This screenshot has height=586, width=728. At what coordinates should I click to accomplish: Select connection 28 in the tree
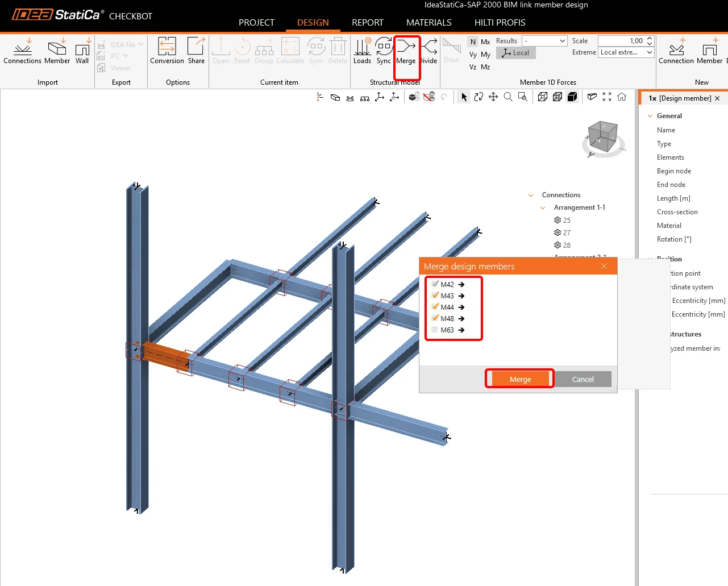click(x=562, y=245)
